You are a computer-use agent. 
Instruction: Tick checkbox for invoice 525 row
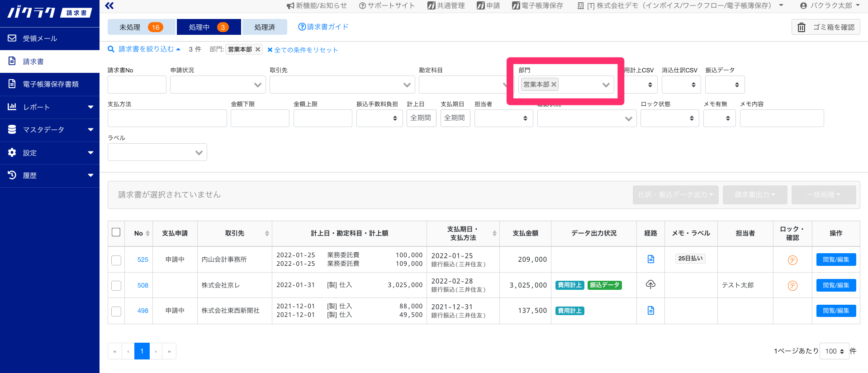(116, 260)
